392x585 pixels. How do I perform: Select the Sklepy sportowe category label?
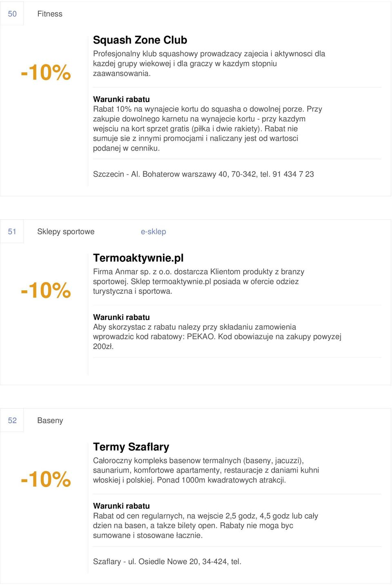pos(66,231)
